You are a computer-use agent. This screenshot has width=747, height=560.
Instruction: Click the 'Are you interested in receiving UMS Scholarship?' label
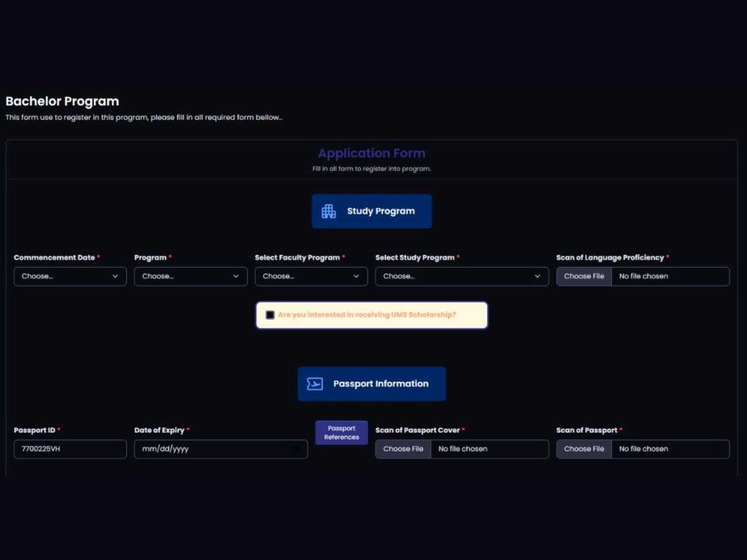367,315
